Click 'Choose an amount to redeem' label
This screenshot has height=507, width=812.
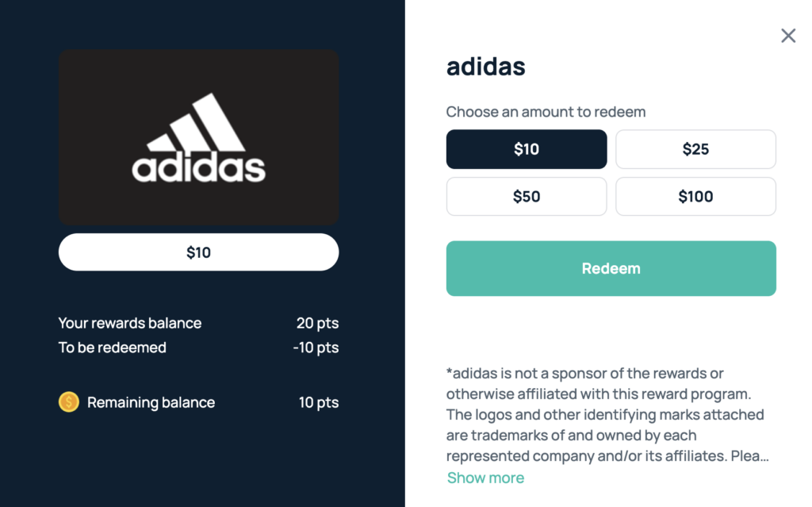pos(546,112)
